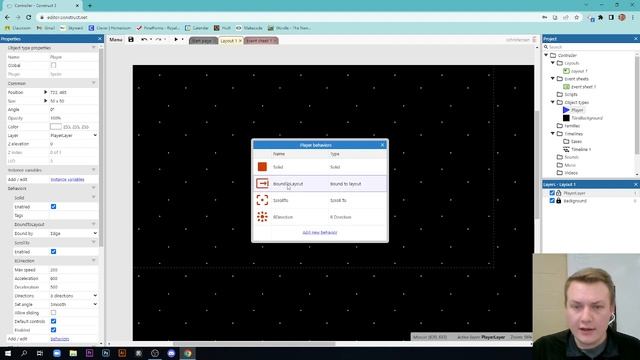This screenshot has width=640, height=360.
Task: Toggle Allow sliding checkbox
Action: (x=53, y=313)
